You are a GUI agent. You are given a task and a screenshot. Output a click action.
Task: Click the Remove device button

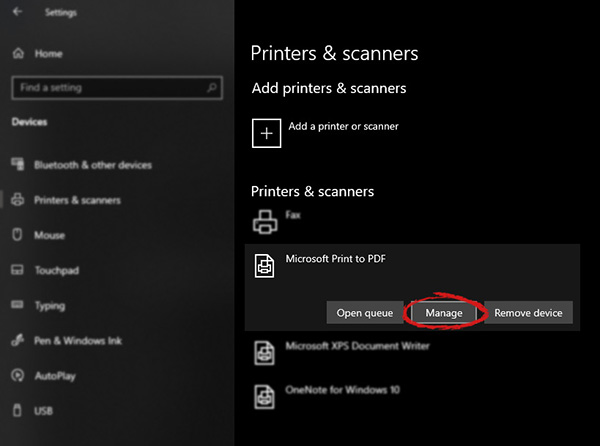point(528,313)
